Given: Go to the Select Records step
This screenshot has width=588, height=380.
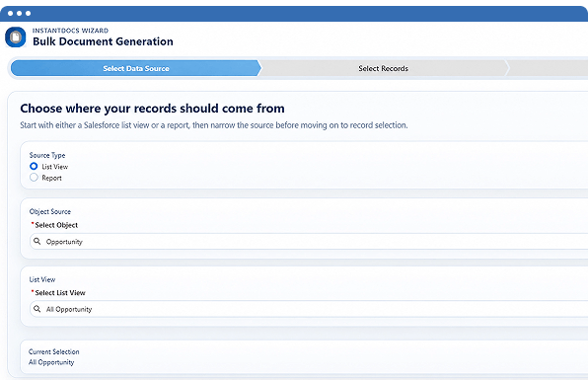Looking at the screenshot, I should point(383,68).
